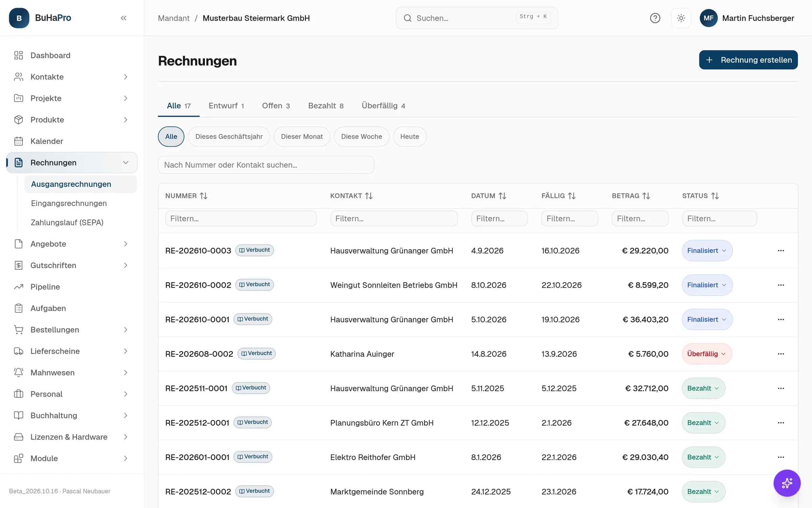Screen dimensions: 812x508
Task: Open Überfällig status dropdown for Katharina Auinger
Action: tap(707, 354)
